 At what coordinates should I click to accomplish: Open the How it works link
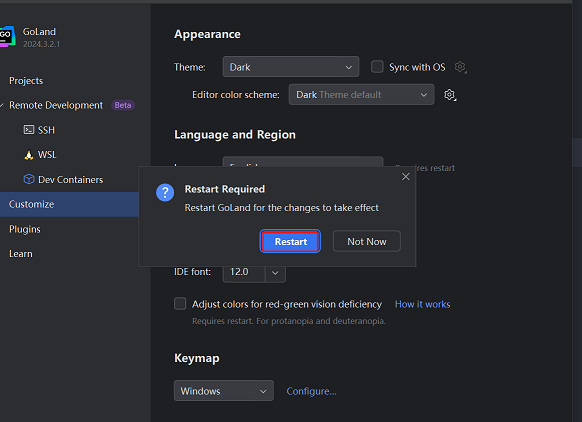point(422,304)
